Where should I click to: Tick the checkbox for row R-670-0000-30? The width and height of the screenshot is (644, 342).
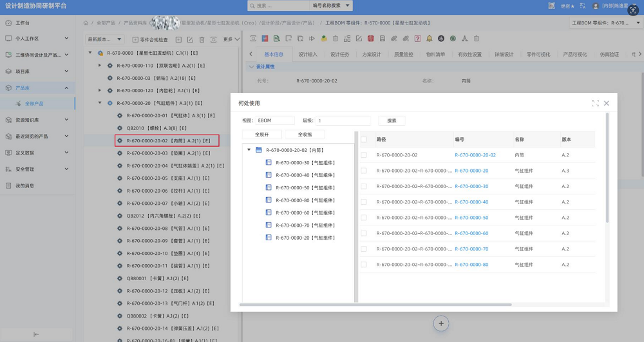(x=363, y=186)
